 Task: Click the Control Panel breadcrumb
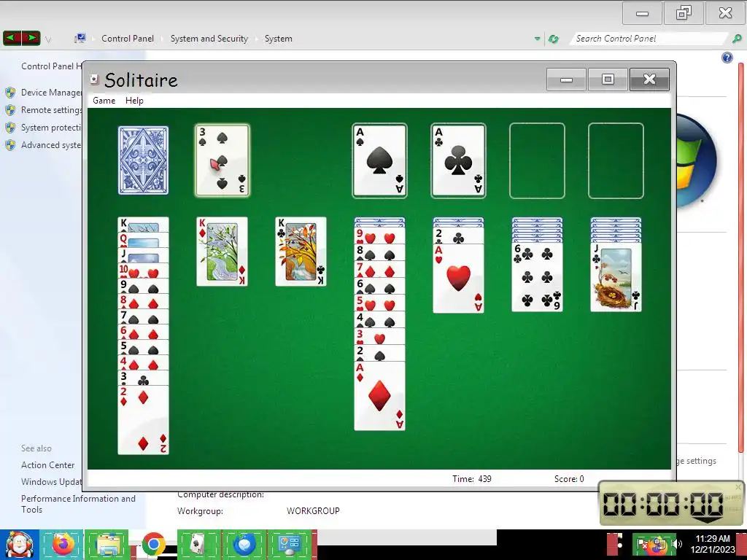[127, 39]
